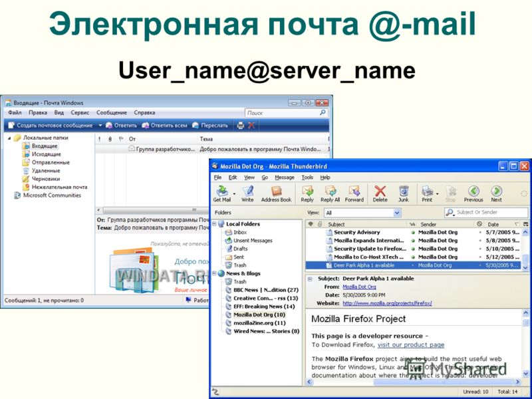Open Tools menu in Thunderbird

pyautogui.click(x=307, y=178)
